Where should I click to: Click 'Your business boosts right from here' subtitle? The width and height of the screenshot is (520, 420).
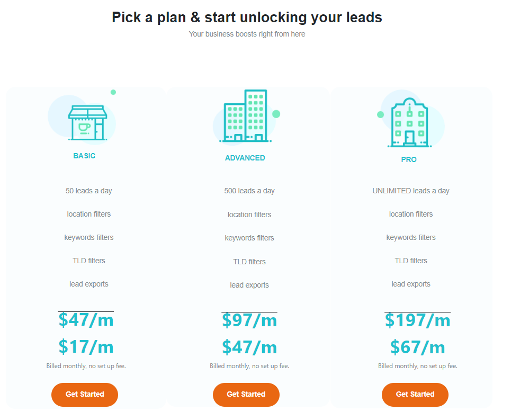247,34
